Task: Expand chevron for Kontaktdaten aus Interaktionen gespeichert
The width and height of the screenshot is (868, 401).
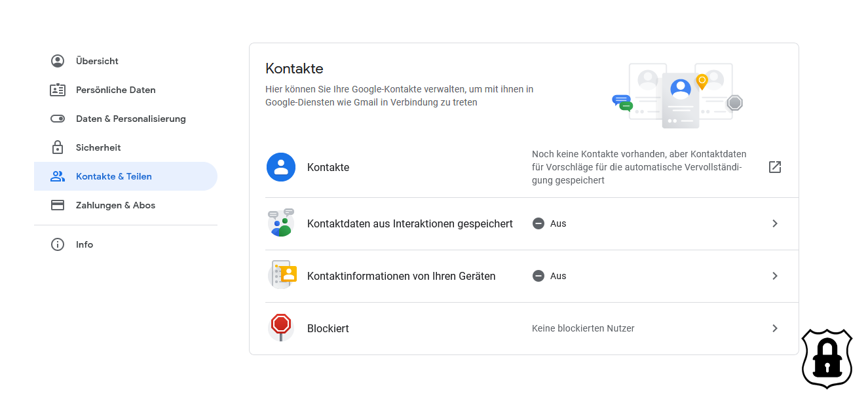Action: pyautogui.click(x=775, y=223)
